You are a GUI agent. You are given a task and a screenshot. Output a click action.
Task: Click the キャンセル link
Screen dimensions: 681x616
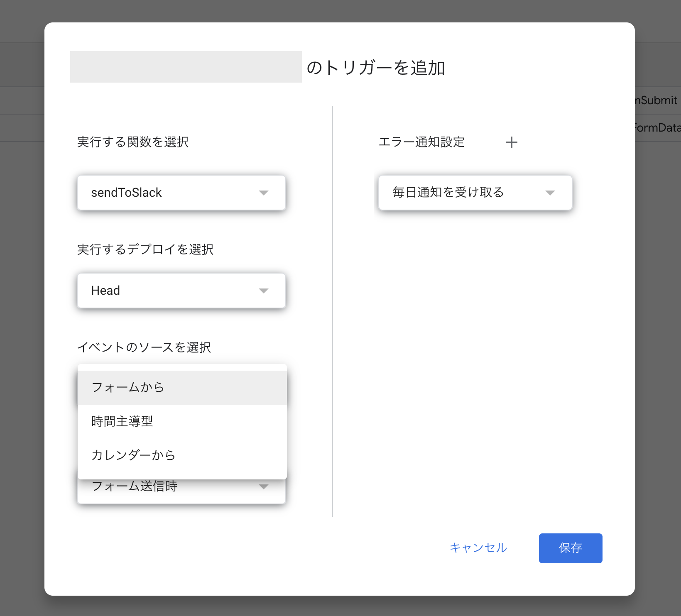point(478,548)
